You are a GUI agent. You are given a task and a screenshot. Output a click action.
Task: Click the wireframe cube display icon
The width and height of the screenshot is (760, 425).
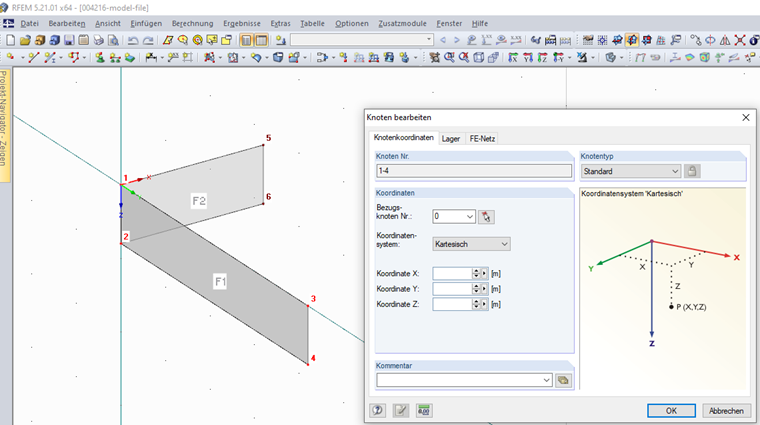478,57
